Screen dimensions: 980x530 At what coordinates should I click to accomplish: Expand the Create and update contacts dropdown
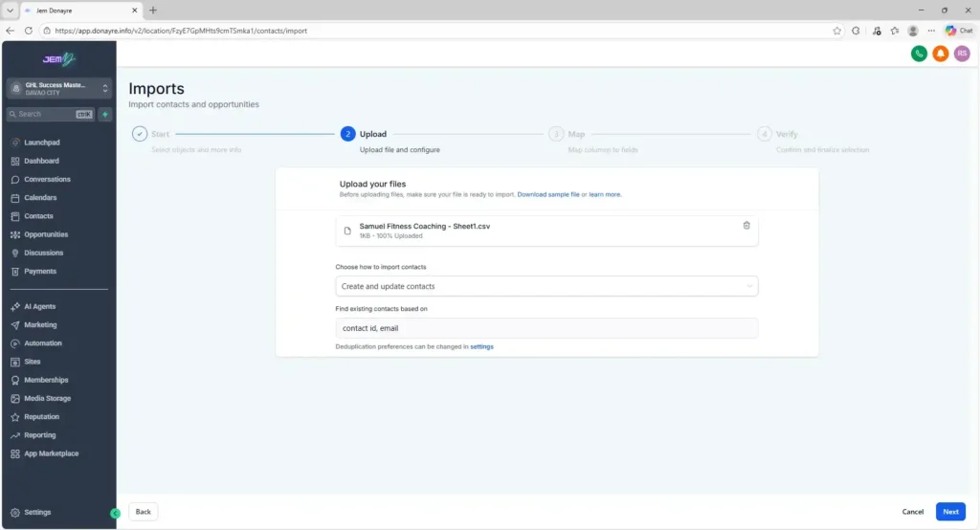pos(546,286)
